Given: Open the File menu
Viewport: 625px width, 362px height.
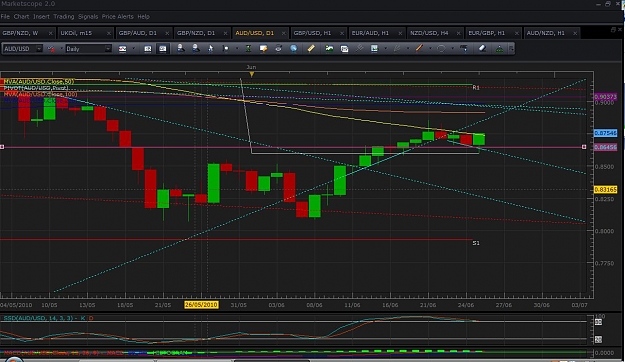Looking at the screenshot, I should (5, 16).
